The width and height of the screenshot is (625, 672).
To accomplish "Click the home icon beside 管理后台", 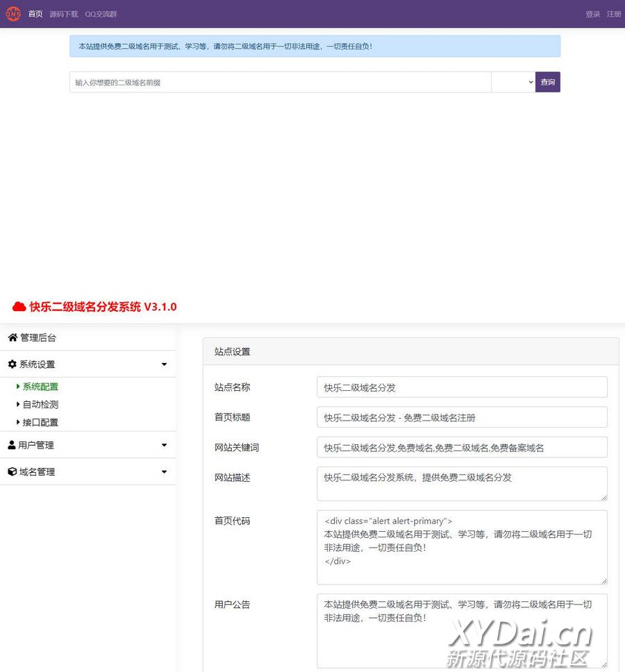I will click(x=12, y=338).
